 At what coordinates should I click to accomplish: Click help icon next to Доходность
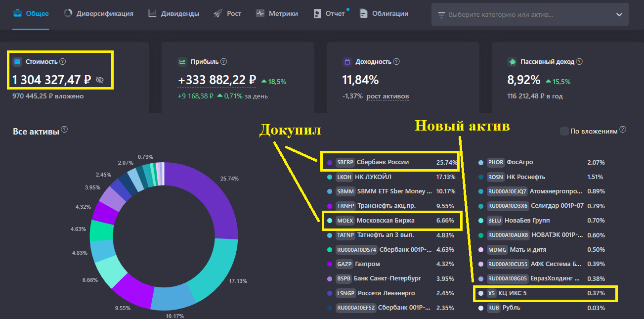click(x=396, y=62)
